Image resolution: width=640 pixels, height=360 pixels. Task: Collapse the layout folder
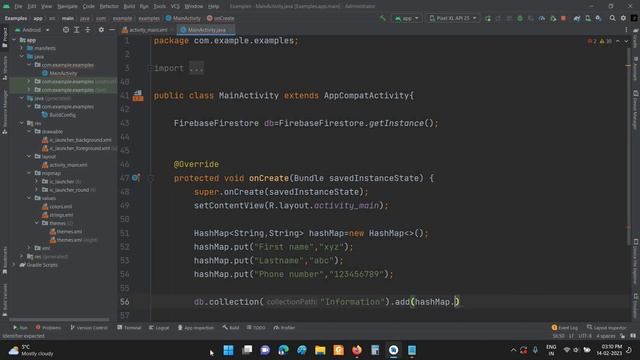pyautogui.click(x=29, y=156)
